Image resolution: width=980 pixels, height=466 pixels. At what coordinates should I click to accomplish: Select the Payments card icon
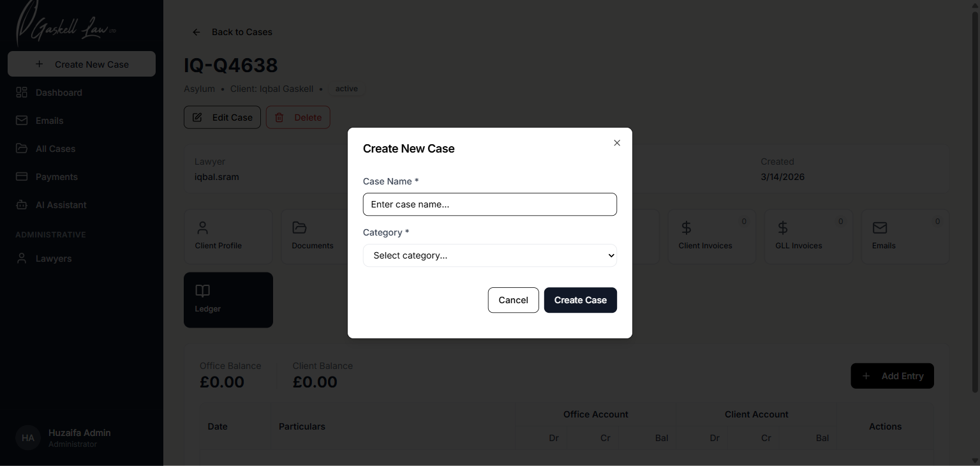tap(22, 176)
